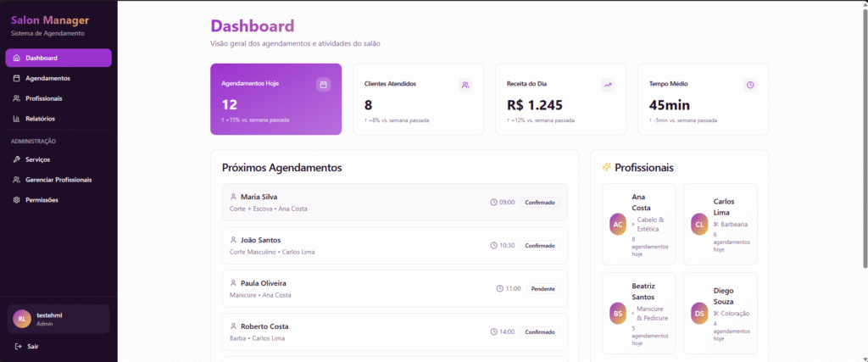Click the Carlos Lima name in Profissionais
Viewport: 868px width, 362px height.
tap(723, 207)
